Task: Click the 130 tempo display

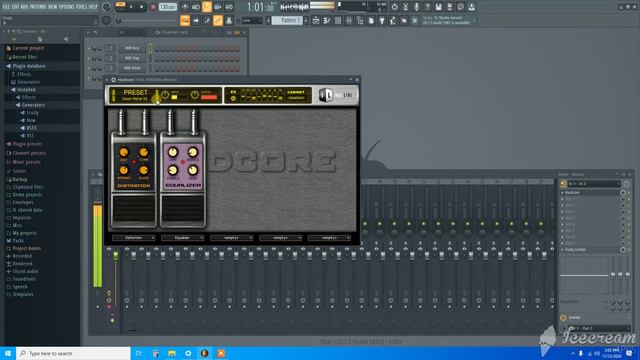Action: 167,7
